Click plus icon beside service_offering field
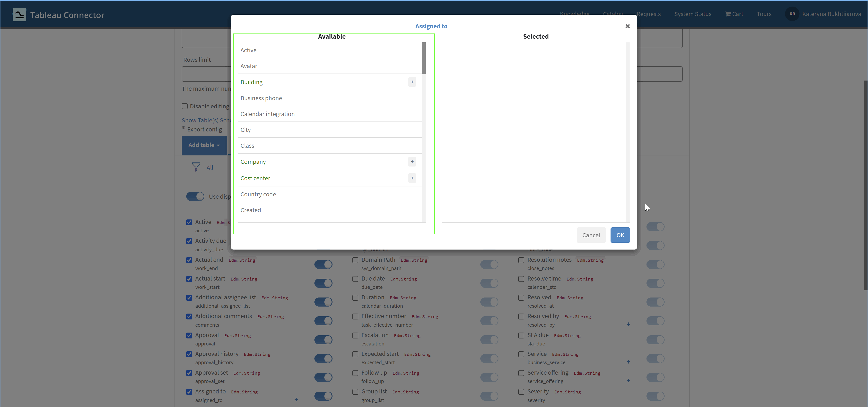 pyautogui.click(x=628, y=381)
